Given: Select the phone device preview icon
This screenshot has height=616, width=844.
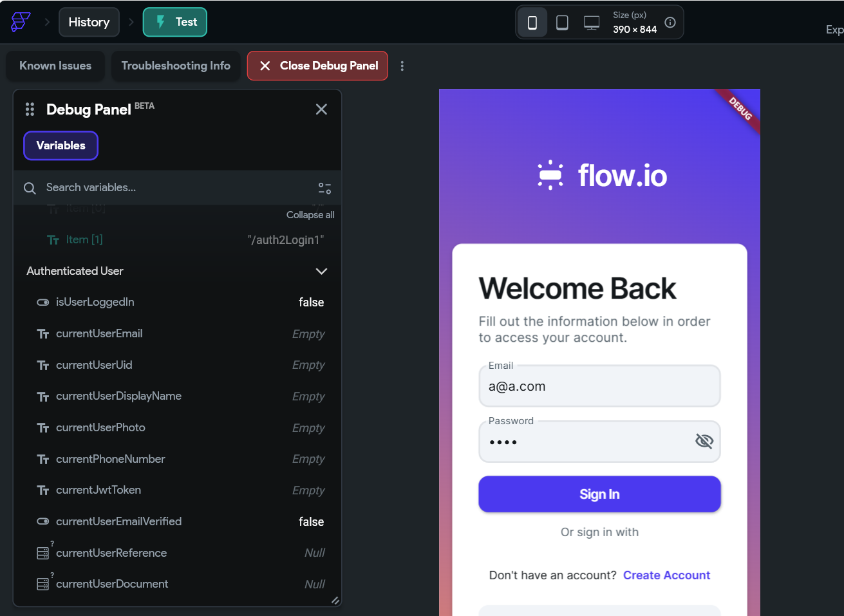Looking at the screenshot, I should point(532,23).
